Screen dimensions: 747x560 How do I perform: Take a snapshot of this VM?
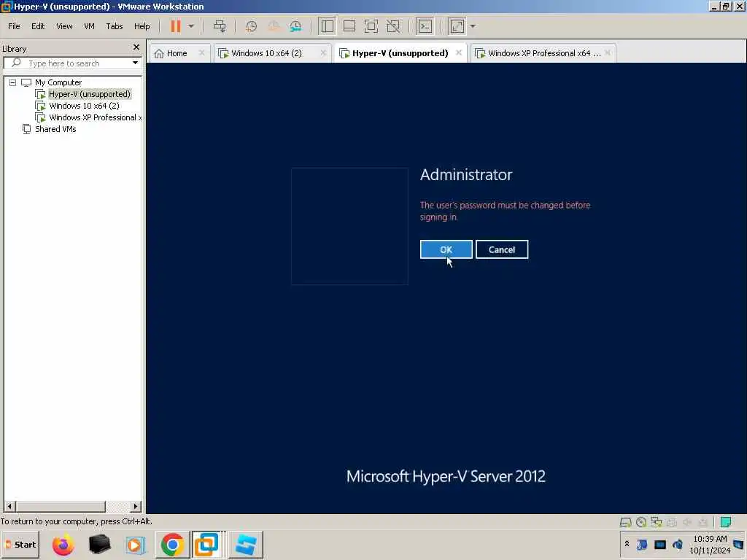pyautogui.click(x=251, y=26)
